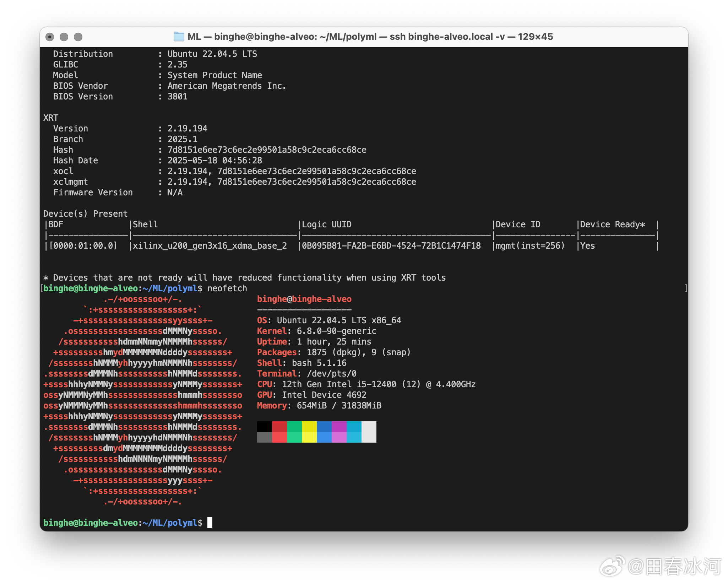Click the green color block in the palette

[294, 427]
